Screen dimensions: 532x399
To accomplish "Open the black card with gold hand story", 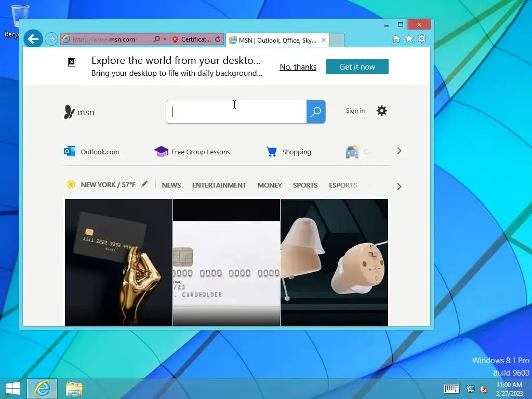I will coord(118,262).
